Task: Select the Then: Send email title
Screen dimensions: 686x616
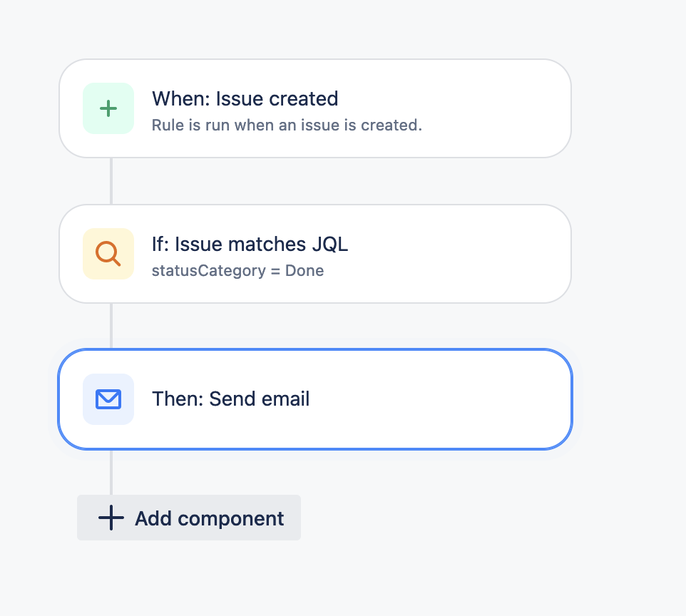Action: 231,399
